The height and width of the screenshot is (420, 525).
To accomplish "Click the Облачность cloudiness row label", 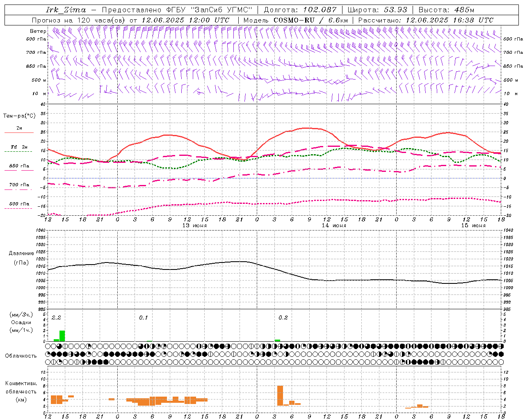I will pyautogui.click(x=21, y=356).
